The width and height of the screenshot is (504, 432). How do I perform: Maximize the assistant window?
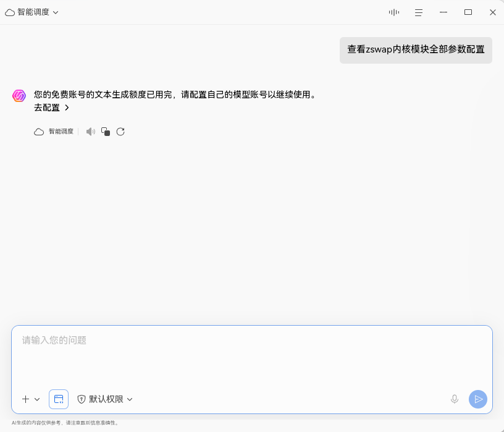point(468,12)
